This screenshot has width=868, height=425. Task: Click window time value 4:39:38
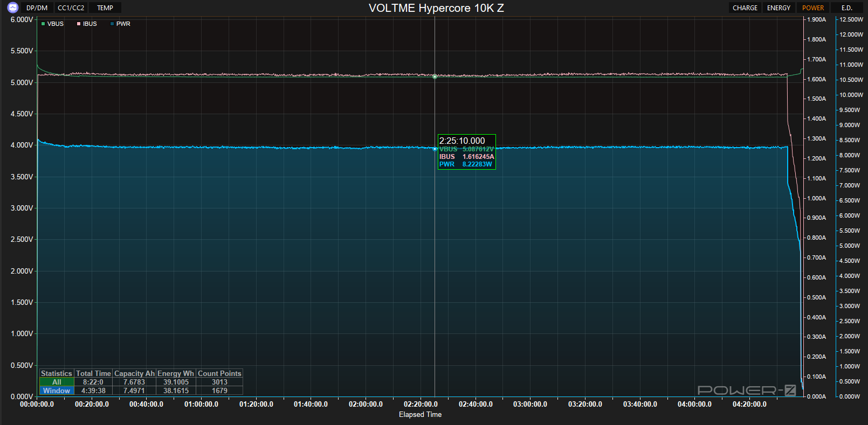tap(93, 391)
